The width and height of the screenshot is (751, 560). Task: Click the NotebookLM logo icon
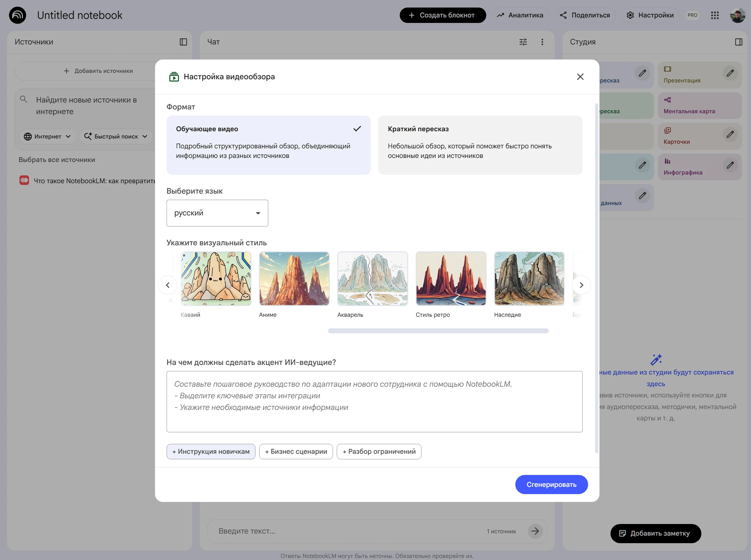(17, 15)
